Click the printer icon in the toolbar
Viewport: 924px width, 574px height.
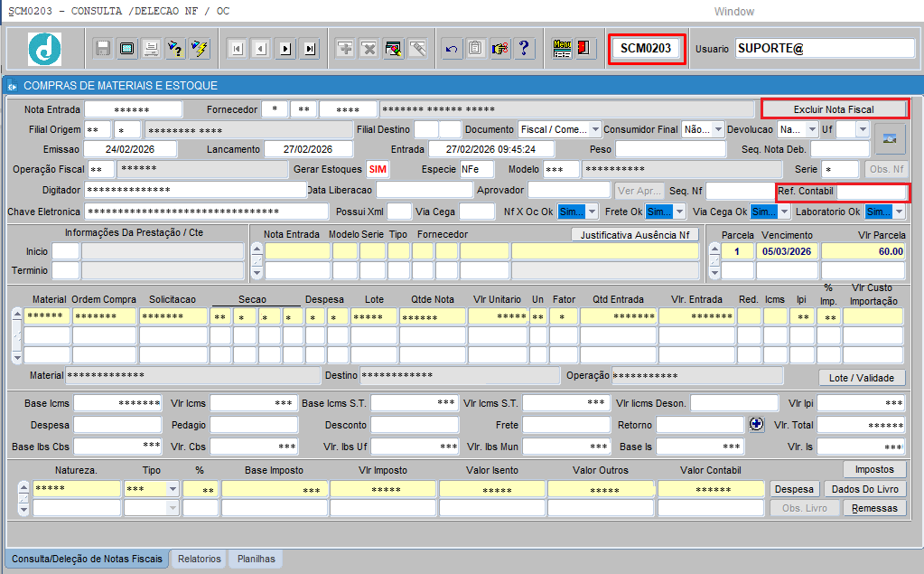[x=152, y=49]
